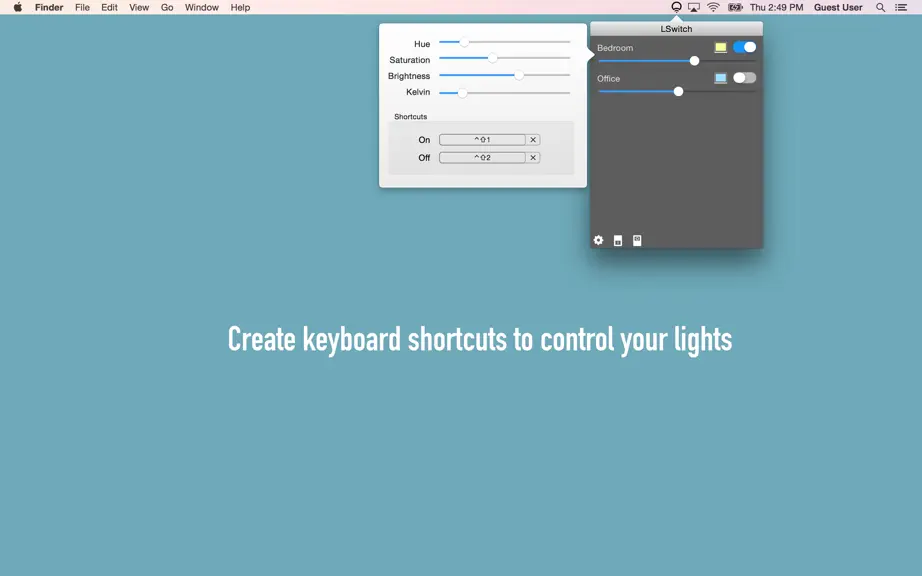Open Spotlight search magnifier

[x=880, y=7]
